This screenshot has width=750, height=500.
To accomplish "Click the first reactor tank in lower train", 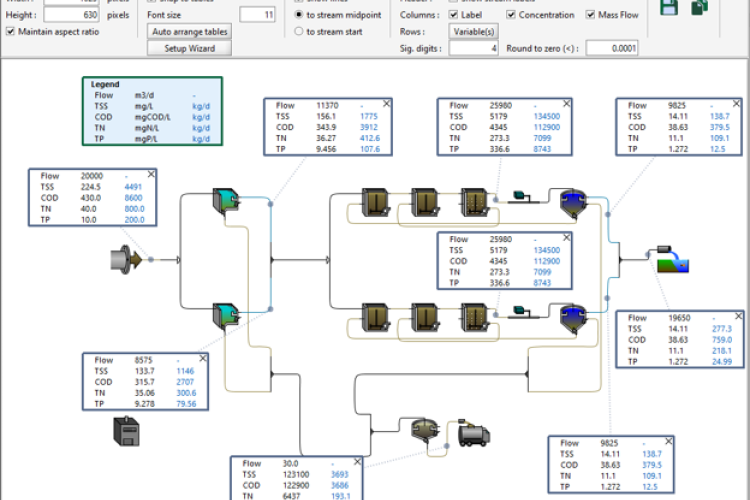I will coord(375,317).
